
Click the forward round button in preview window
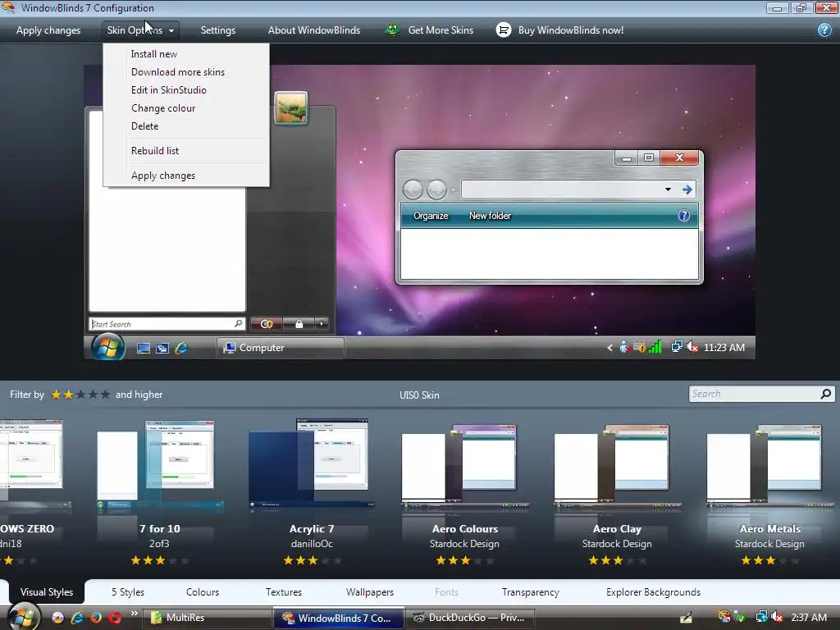(436, 189)
